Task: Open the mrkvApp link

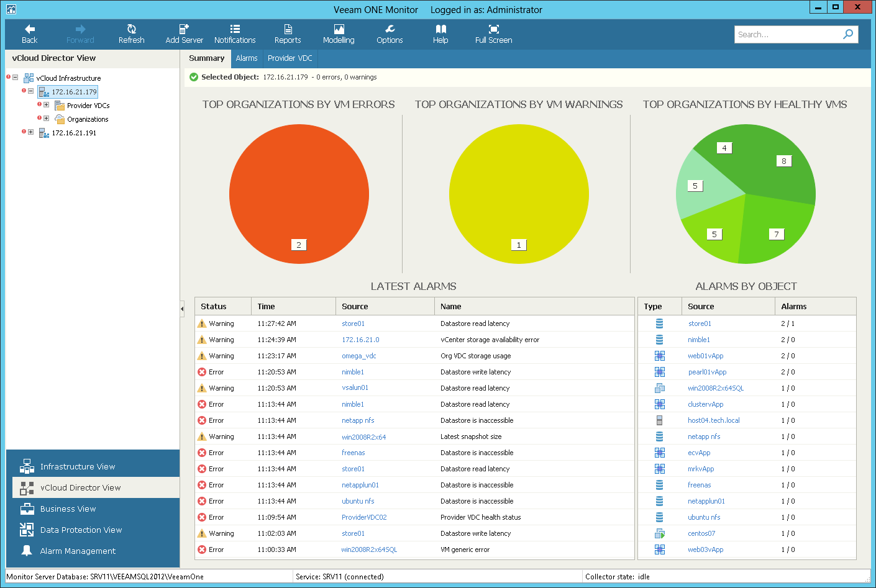Action: point(701,469)
